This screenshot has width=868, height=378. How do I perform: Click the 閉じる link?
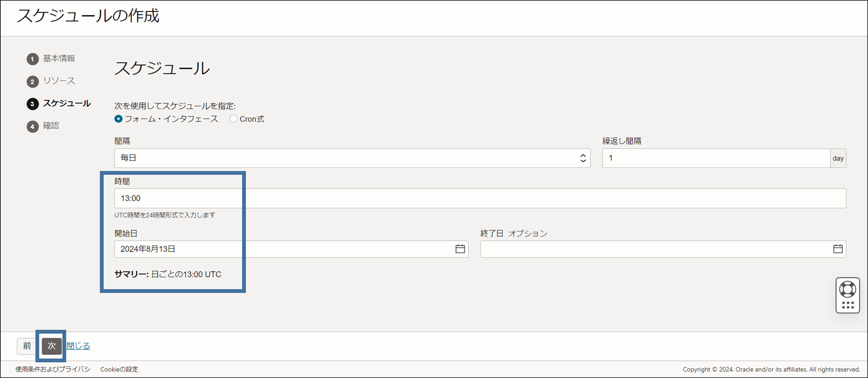[78, 346]
